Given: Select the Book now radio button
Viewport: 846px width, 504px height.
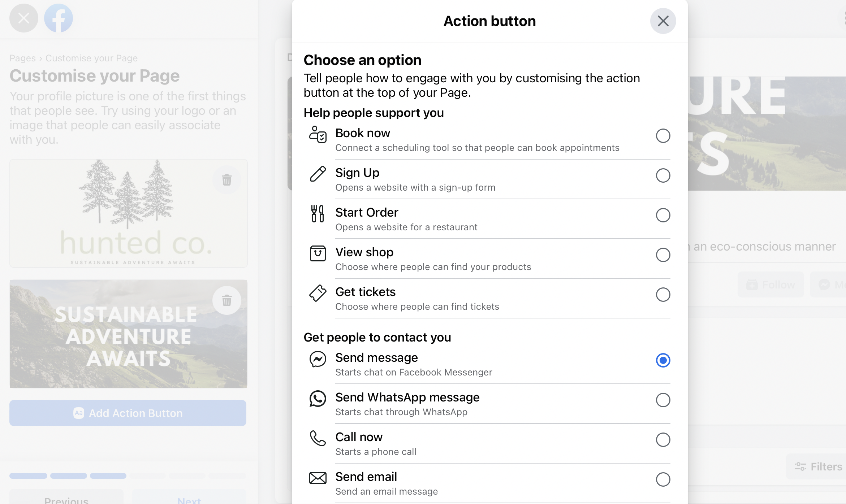Looking at the screenshot, I should [x=663, y=136].
